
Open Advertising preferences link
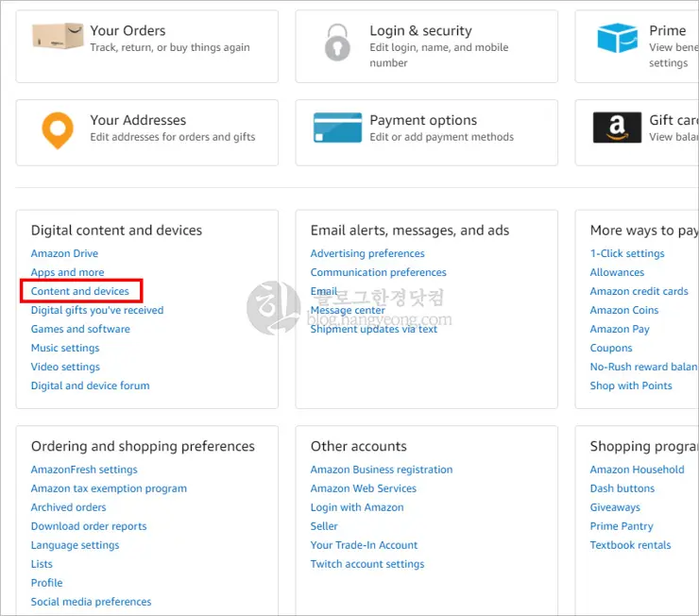click(x=367, y=253)
